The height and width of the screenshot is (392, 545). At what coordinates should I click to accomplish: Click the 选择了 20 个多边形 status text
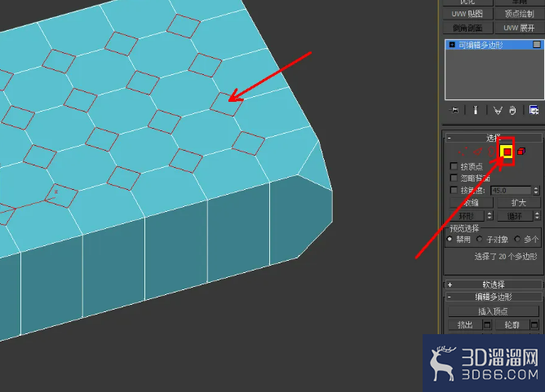pyautogui.click(x=506, y=257)
